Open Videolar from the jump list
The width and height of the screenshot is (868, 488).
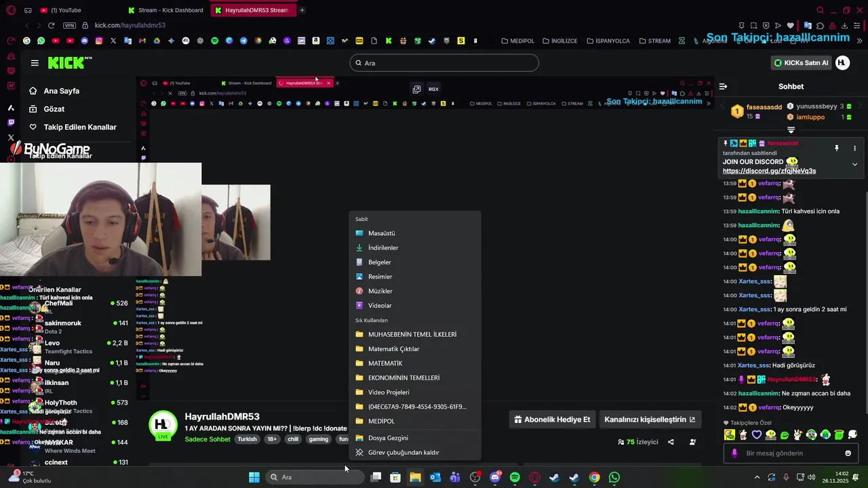415,306
